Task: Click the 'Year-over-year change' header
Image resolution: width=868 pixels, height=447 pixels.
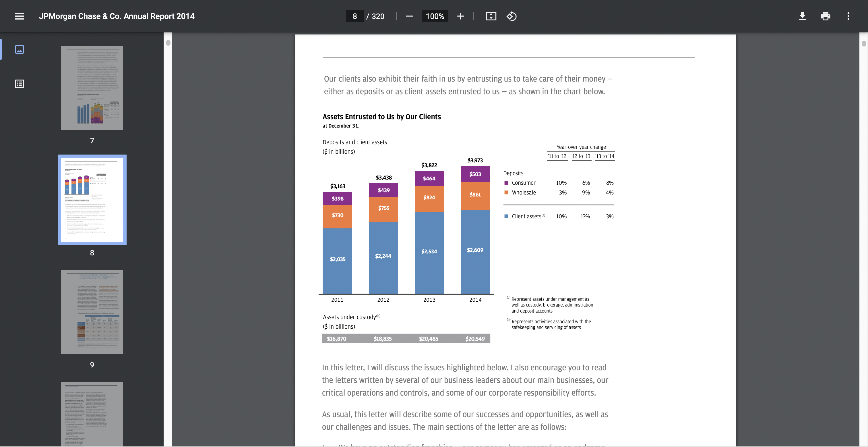Action: 581,147
